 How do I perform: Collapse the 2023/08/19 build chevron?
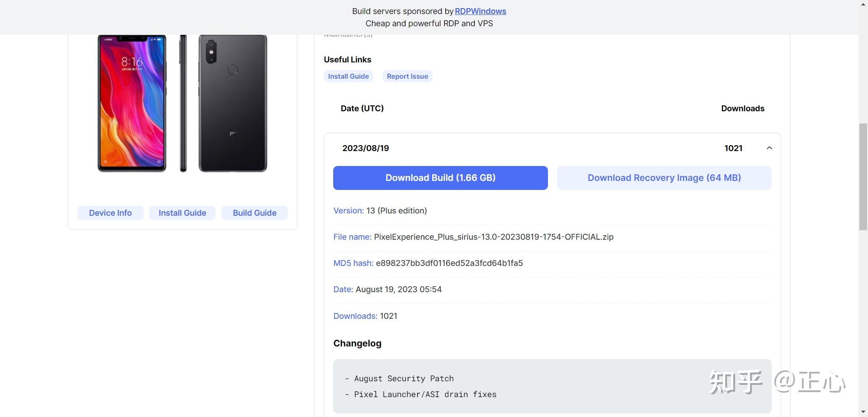coord(769,148)
